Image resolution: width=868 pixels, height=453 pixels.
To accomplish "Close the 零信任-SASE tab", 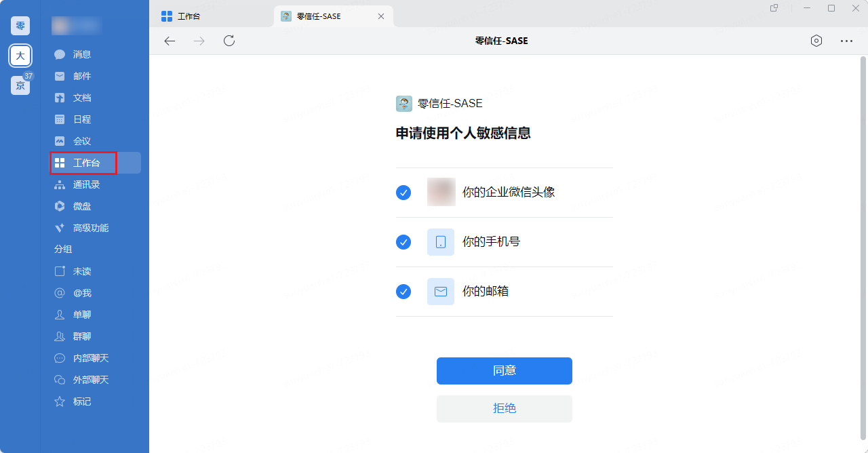I will 382,16.
